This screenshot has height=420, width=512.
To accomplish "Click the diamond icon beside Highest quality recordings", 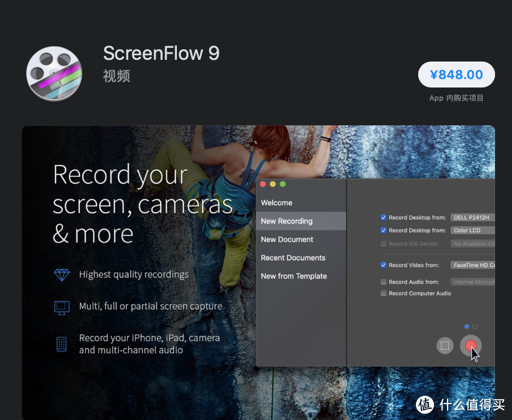I will click(62, 275).
